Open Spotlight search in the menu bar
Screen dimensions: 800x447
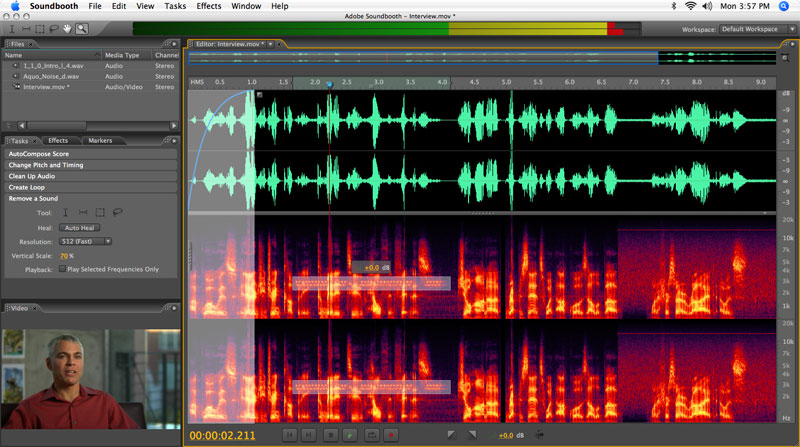click(x=784, y=6)
